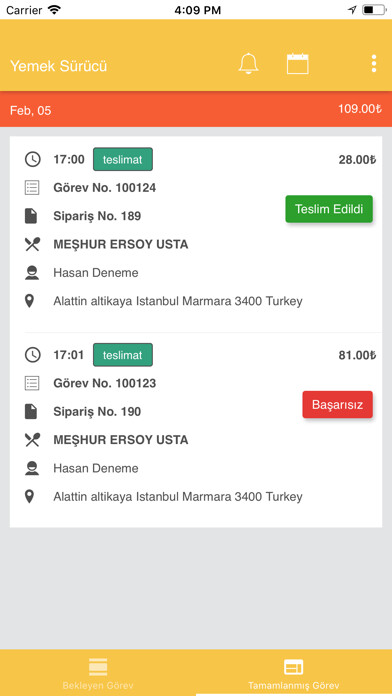Tap the teslimat tag on the 17:01 task

[123, 355]
